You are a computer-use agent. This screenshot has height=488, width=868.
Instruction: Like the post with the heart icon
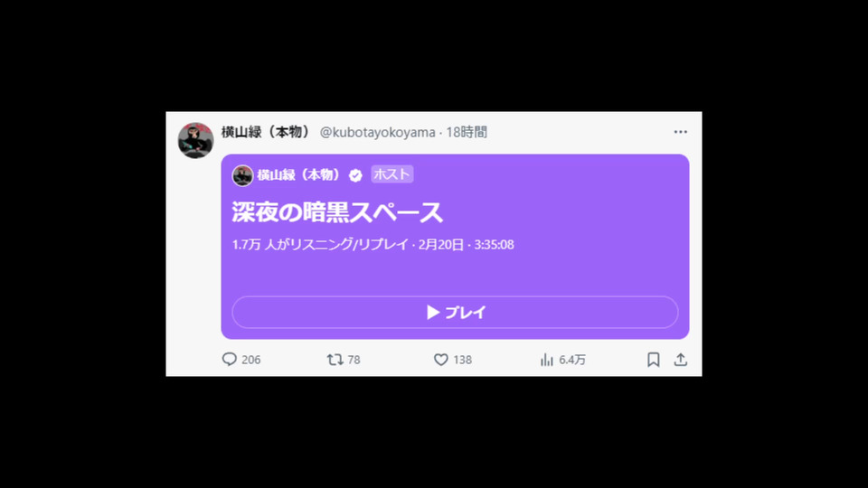coord(440,360)
